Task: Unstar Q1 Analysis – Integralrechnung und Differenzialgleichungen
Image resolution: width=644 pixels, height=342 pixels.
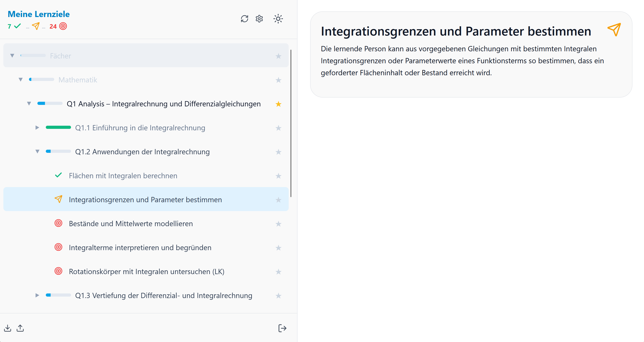Action: 278,104
